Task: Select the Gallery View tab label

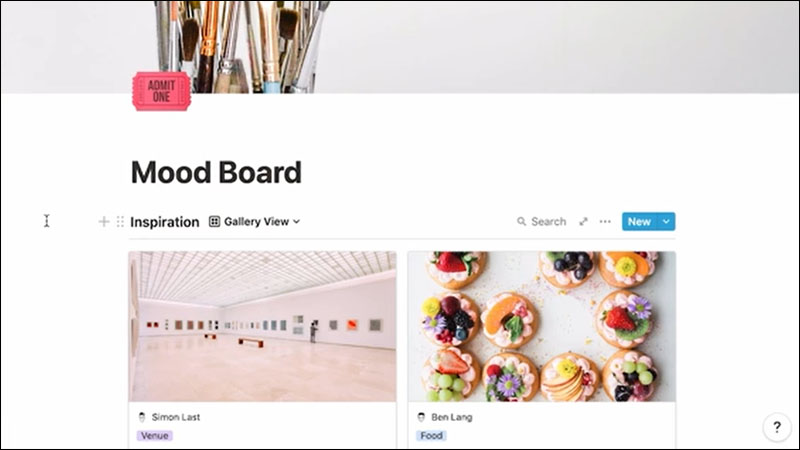Action: (257, 221)
